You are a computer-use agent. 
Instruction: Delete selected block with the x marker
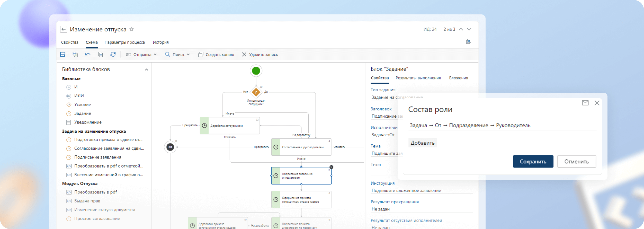331,167
